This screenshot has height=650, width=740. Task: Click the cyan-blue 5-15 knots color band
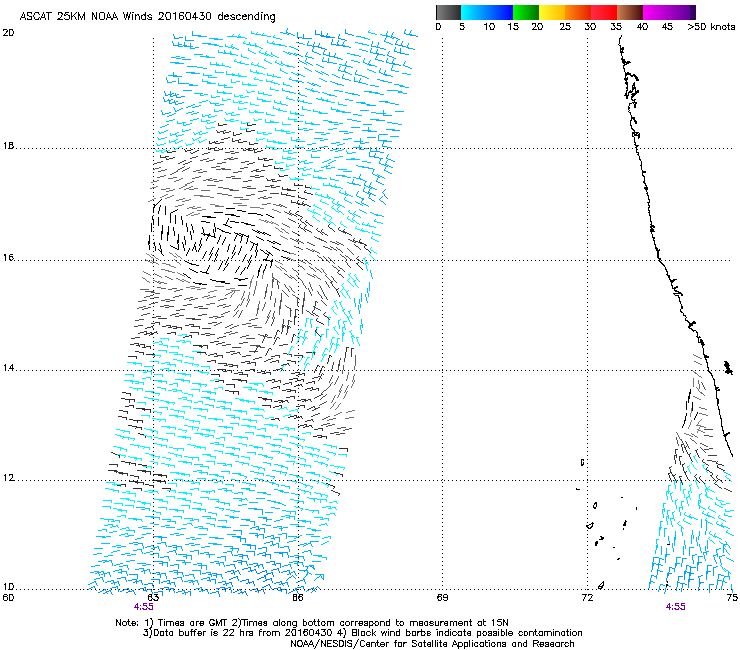pos(487,12)
